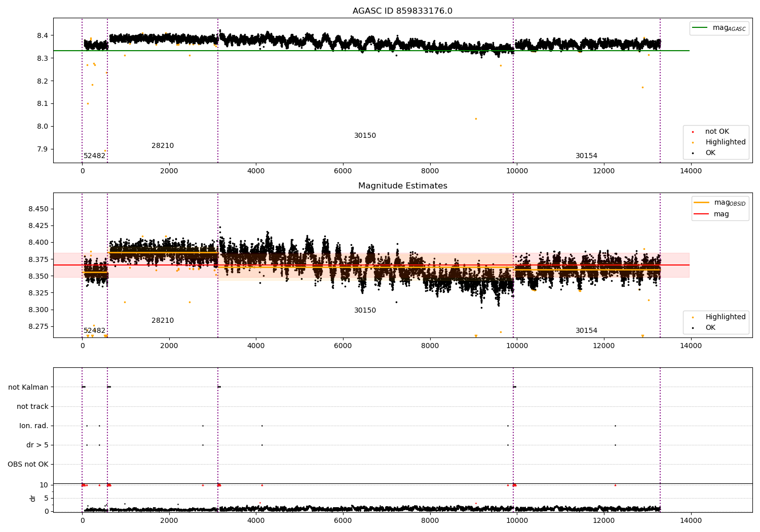Click the "10" tick on the dr axis
Screen dimensions: 760x532
[44, 485]
